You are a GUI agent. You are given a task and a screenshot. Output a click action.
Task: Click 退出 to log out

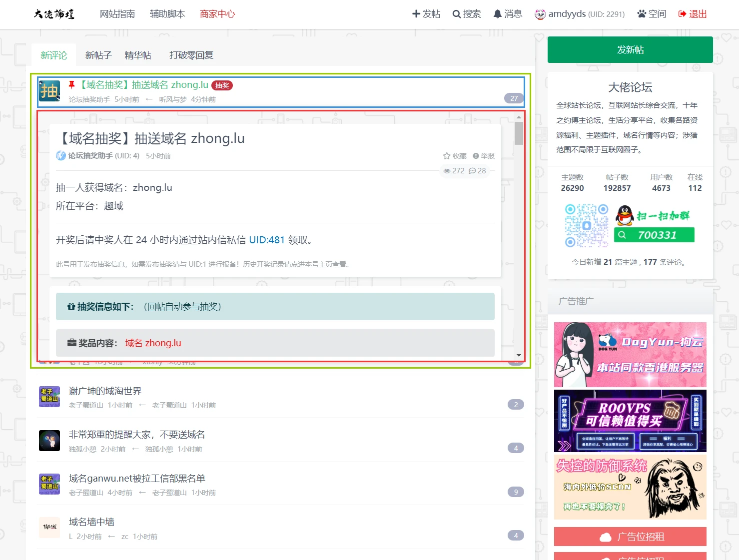(693, 14)
